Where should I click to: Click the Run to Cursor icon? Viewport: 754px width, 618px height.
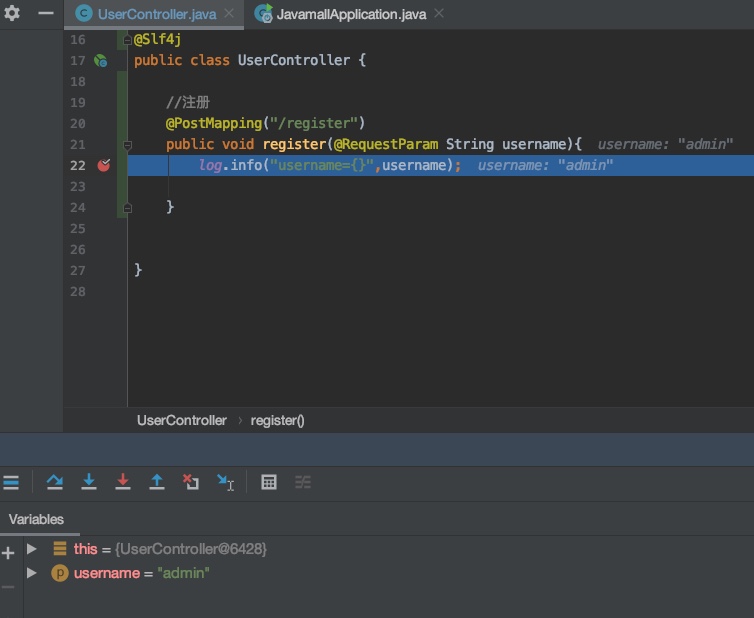pos(226,482)
